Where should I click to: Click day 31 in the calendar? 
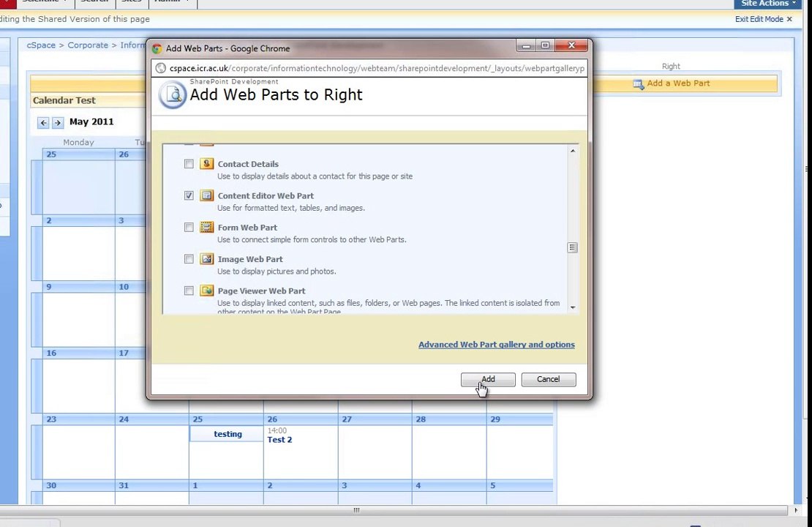[x=124, y=485]
